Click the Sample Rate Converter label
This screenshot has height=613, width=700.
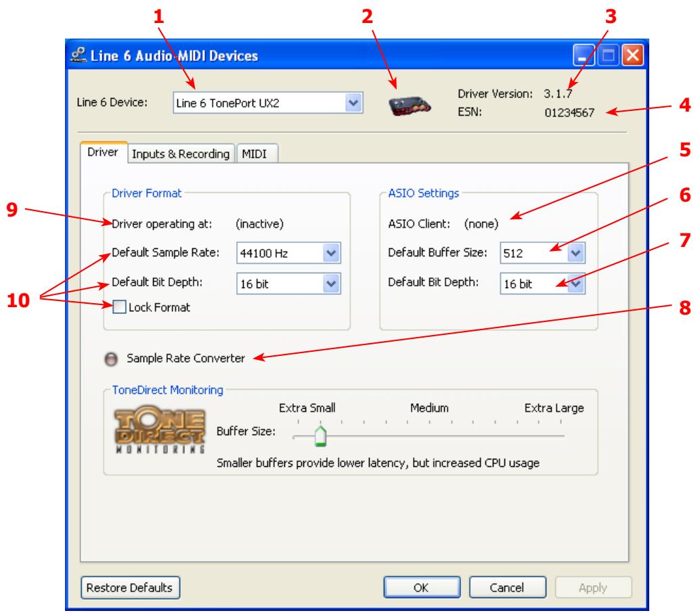click(x=185, y=358)
